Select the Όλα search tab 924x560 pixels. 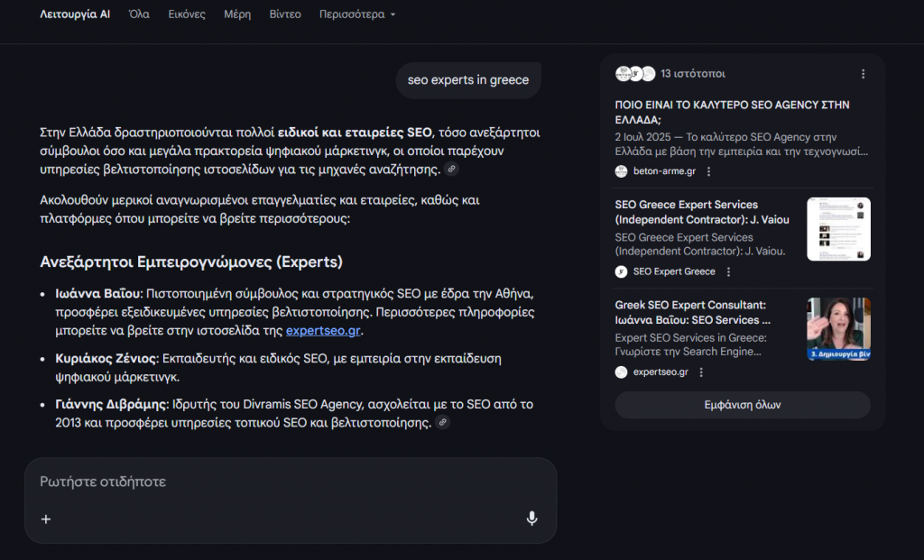139,14
